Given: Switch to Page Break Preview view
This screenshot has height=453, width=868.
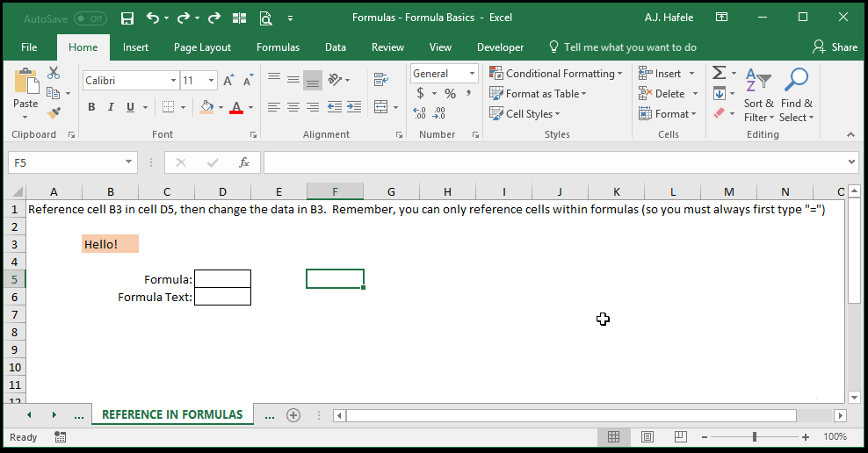Looking at the screenshot, I should [x=680, y=437].
